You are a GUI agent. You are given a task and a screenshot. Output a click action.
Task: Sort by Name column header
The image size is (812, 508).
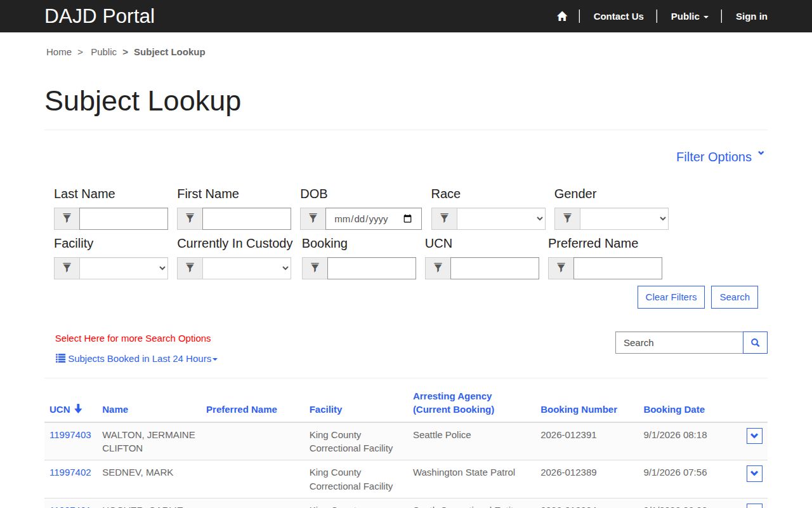(x=115, y=410)
